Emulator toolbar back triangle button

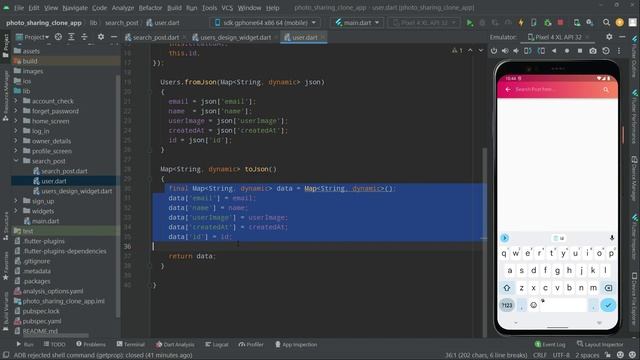point(554,51)
